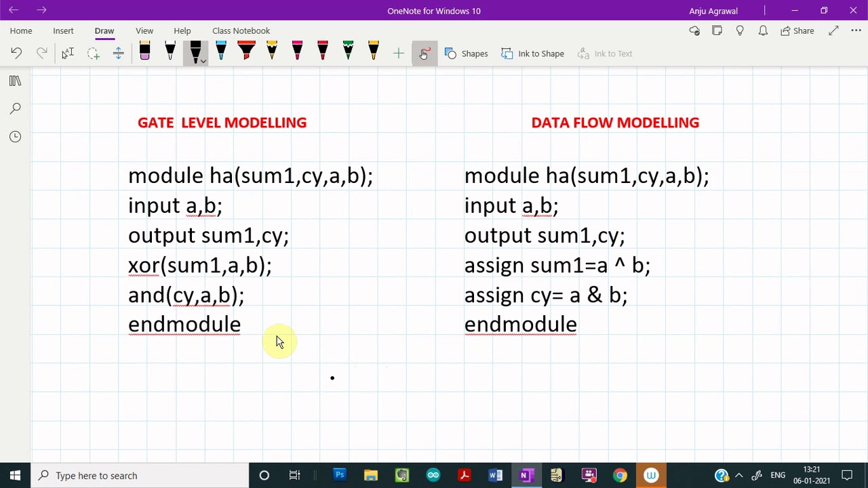Open the Draw tab
Image resolution: width=868 pixels, height=488 pixels.
104,30
